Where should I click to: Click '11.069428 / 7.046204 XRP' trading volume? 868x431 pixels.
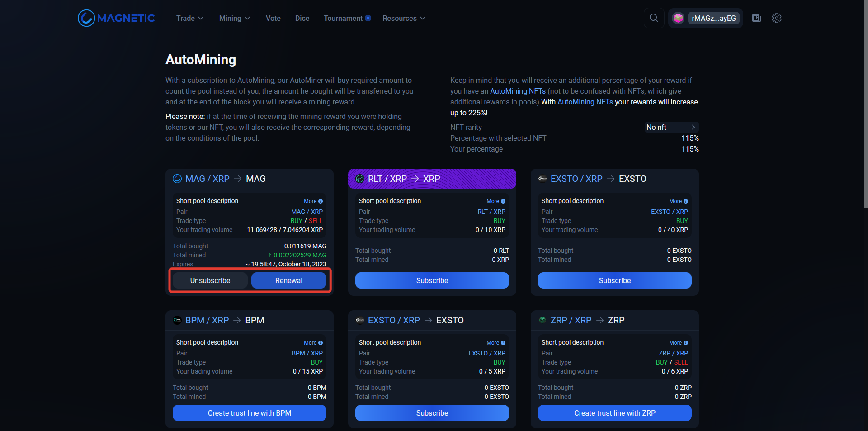[285, 230]
